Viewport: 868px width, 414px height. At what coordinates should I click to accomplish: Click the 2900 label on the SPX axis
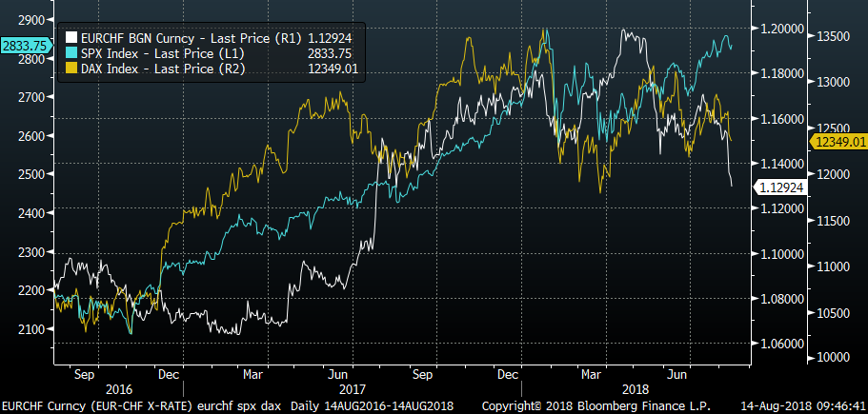point(33,20)
